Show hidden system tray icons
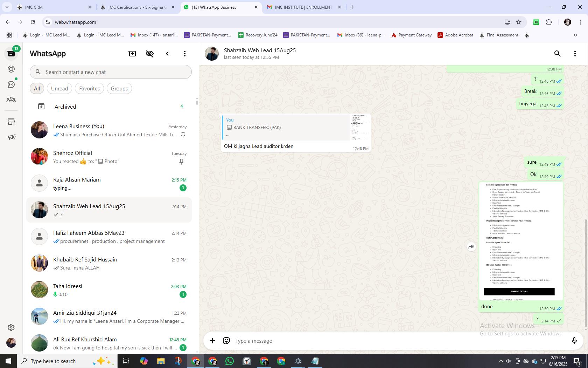 tap(500, 361)
